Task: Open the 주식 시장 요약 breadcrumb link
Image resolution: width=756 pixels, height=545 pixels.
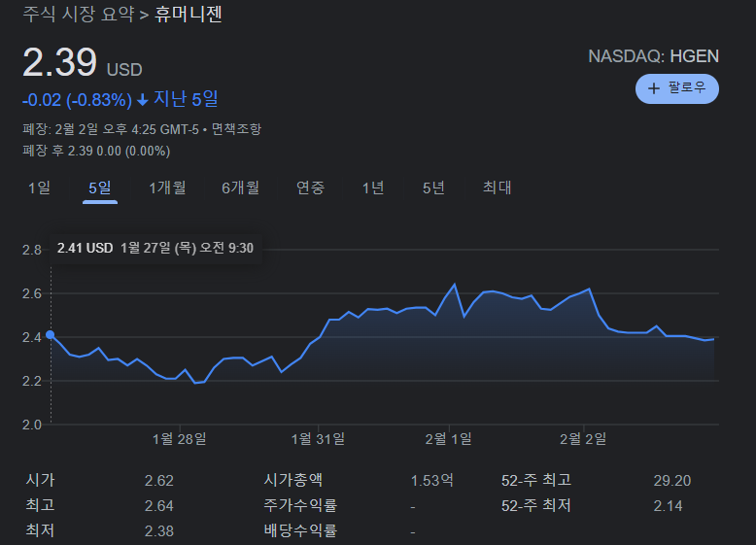Action: coord(79,14)
